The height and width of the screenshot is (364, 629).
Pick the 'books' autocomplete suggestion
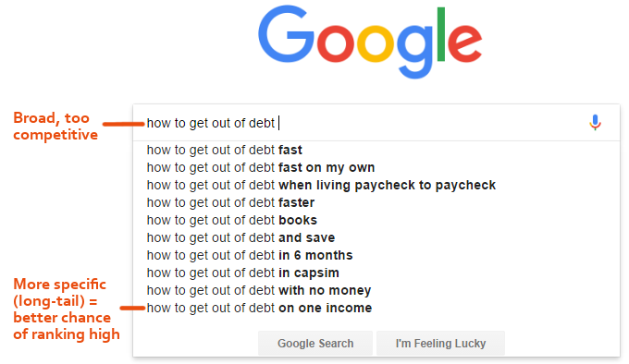232,220
